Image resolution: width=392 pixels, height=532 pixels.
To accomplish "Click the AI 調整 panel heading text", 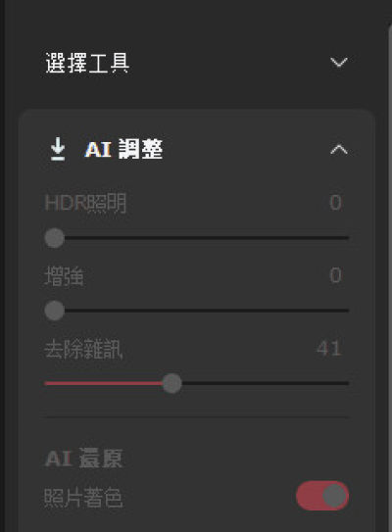I will coord(123,149).
